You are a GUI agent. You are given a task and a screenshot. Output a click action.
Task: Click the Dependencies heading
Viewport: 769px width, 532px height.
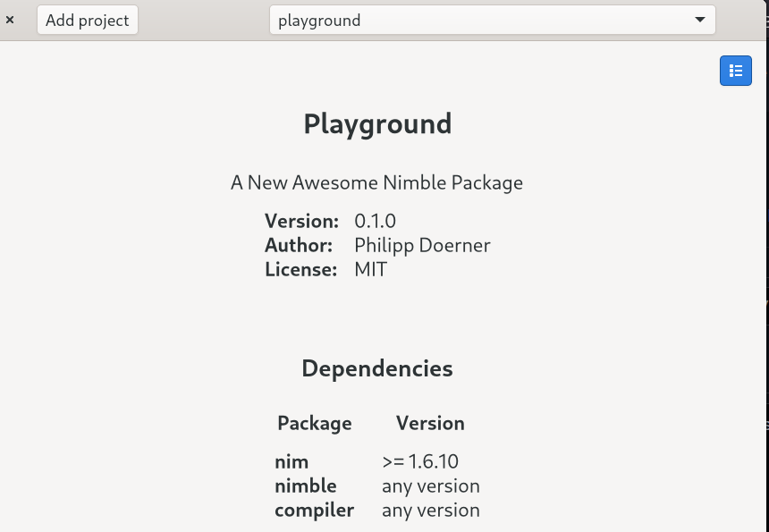point(377,368)
